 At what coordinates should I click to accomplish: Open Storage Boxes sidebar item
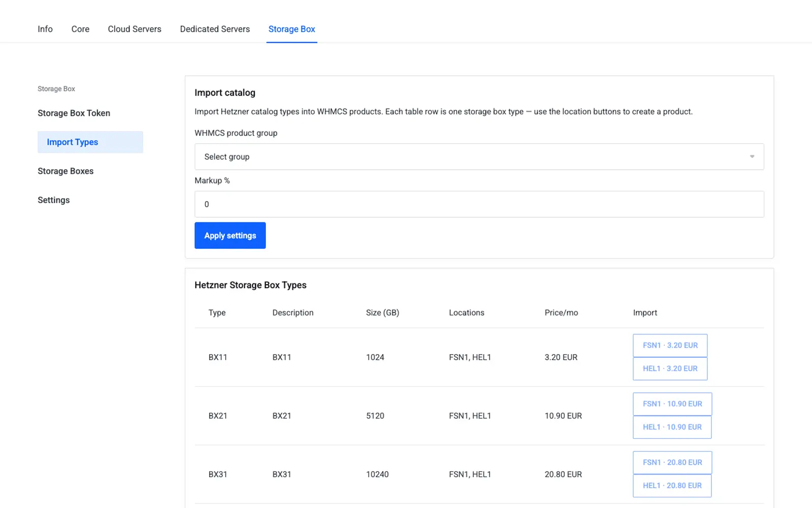coord(65,171)
